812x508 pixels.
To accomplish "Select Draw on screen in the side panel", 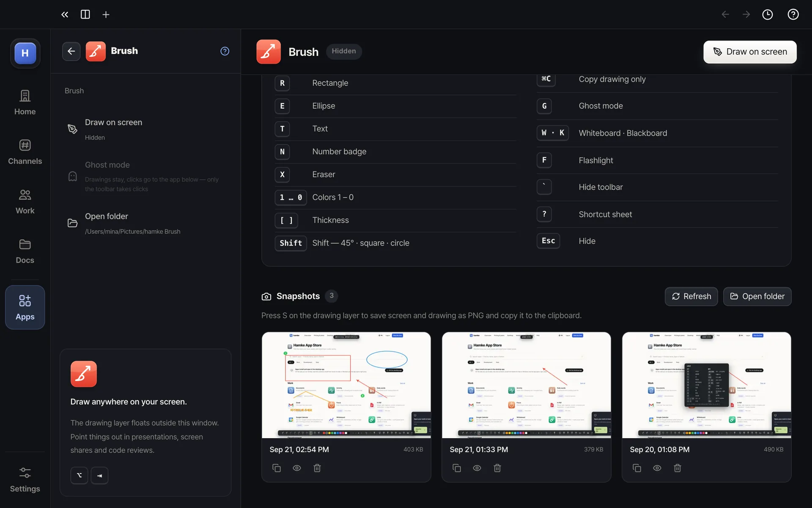I will coord(145,129).
